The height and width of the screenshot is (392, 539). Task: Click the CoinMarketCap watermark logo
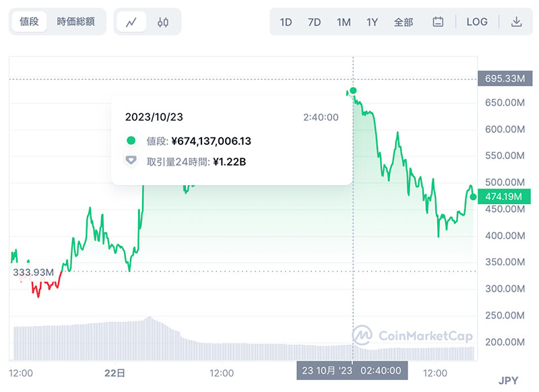pos(412,335)
